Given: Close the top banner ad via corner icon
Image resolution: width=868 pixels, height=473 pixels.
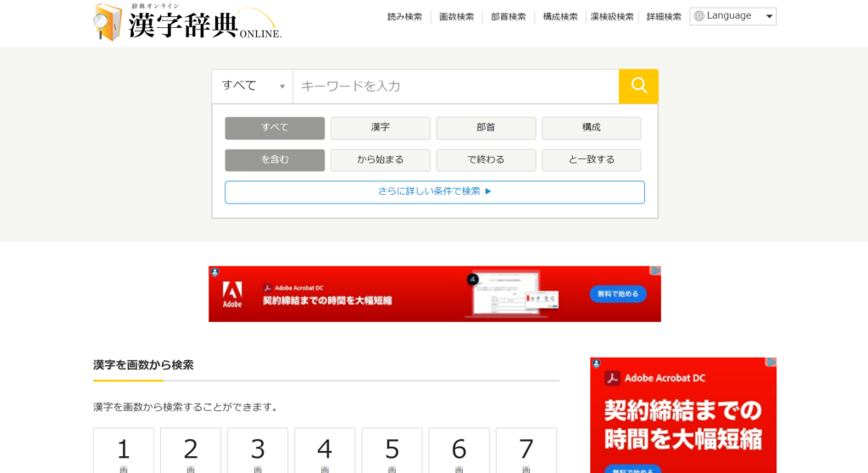Looking at the screenshot, I should (x=654, y=271).
